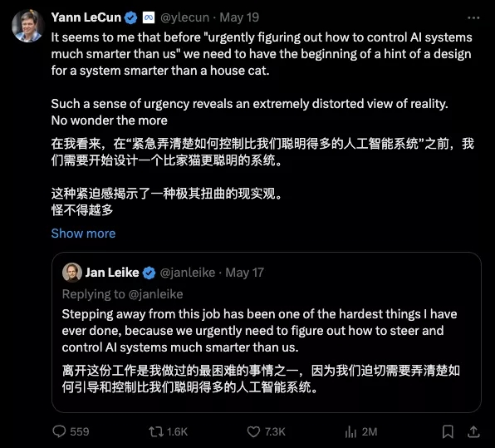Open the three-dot more options menu
The image size is (495, 448).
click(x=473, y=18)
